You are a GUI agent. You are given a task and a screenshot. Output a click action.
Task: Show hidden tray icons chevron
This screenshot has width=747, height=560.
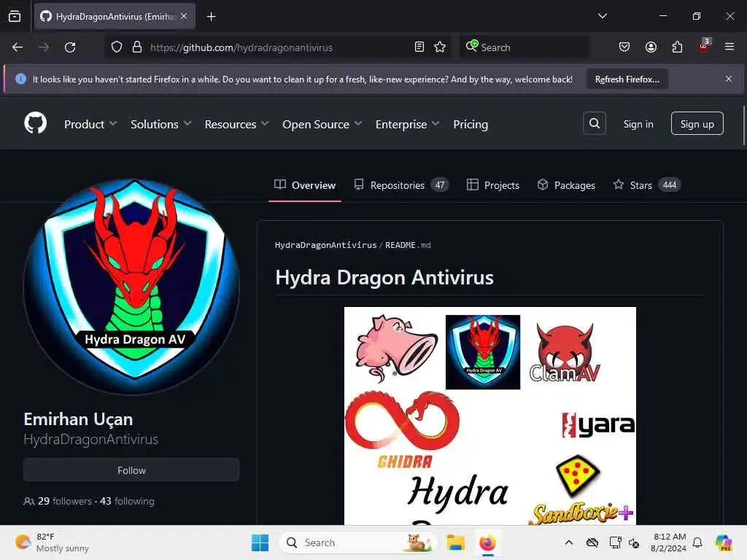click(569, 542)
